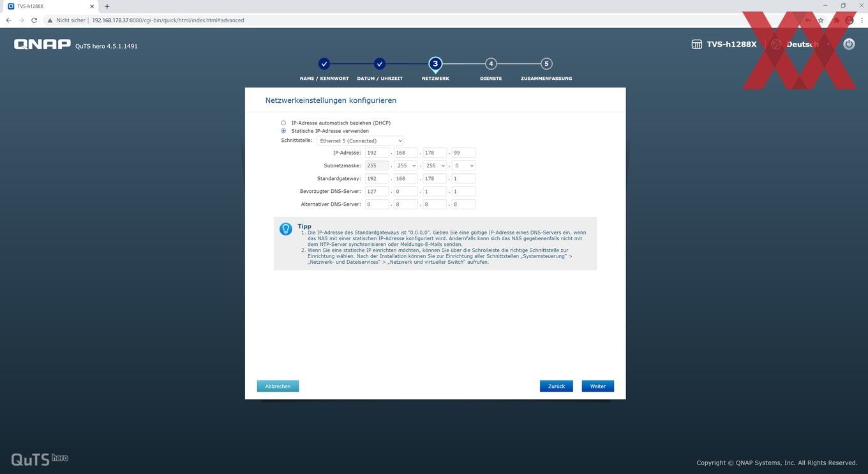Image resolution: width=868 pixels, height=474 pixels.
Task: Click third Bevorzugter DNS-Server octet field
Action: tap(435, 191)
